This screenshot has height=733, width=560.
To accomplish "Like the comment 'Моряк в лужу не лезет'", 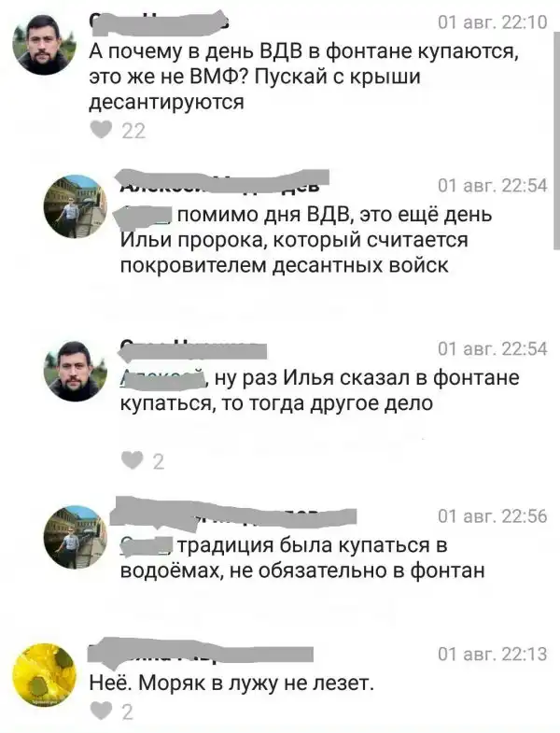I will (101, 711).
